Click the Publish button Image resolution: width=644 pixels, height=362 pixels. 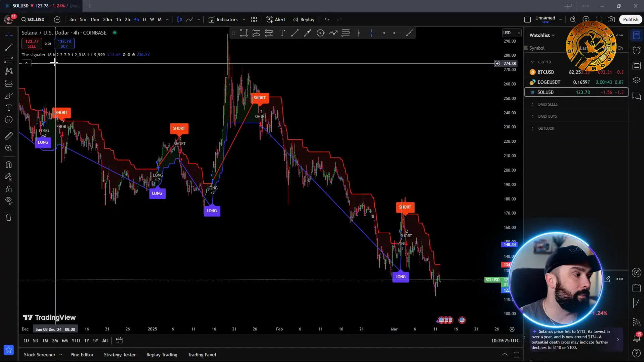(631, 19)
